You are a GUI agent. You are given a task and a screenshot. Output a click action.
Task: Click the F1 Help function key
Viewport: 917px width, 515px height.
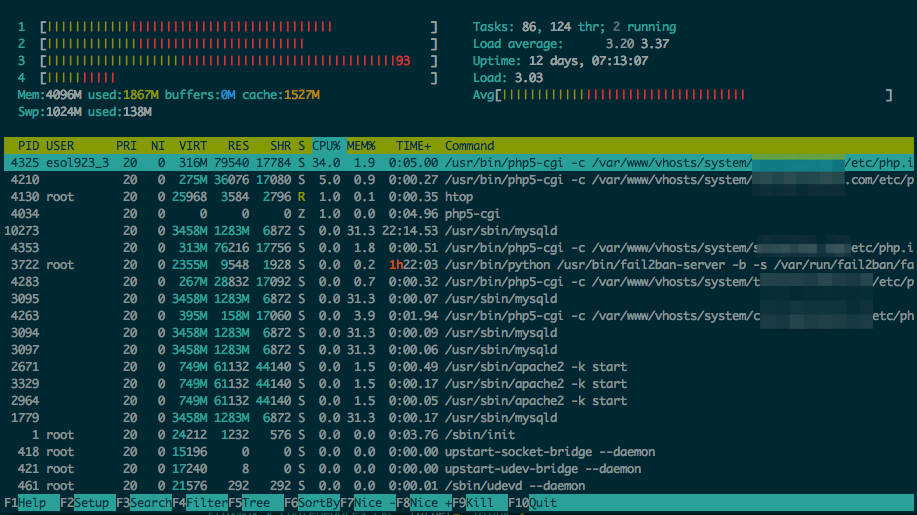pos(32,503)
